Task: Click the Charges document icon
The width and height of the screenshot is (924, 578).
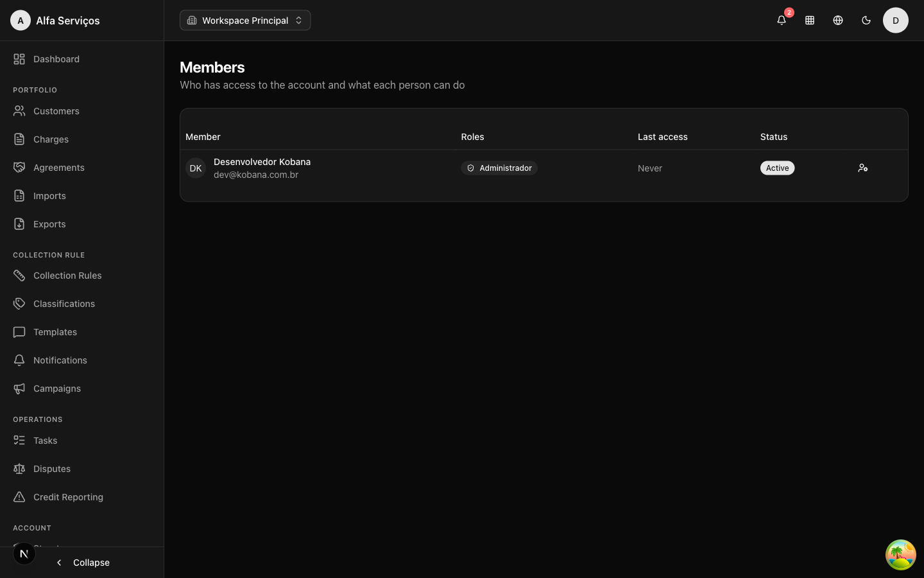Action: point(19,139)
